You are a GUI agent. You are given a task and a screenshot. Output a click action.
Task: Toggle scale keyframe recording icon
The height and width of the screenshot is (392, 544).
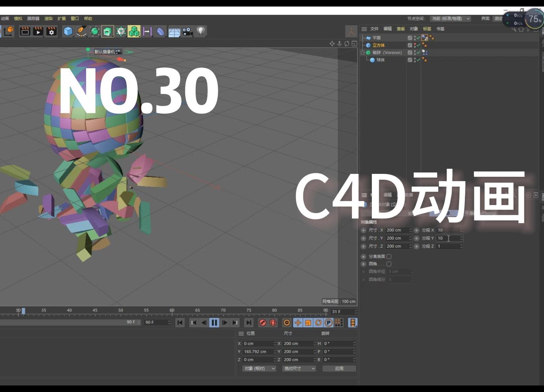click(308, 323)
